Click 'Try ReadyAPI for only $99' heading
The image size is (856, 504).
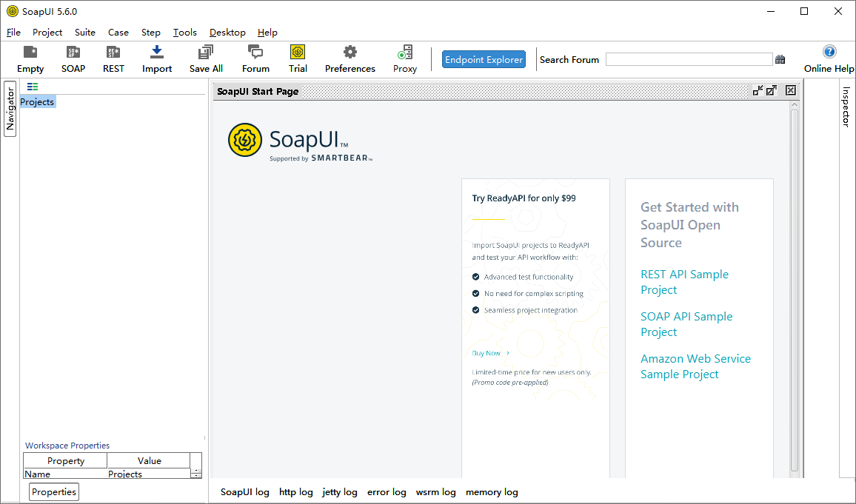(x=524, y=198)
